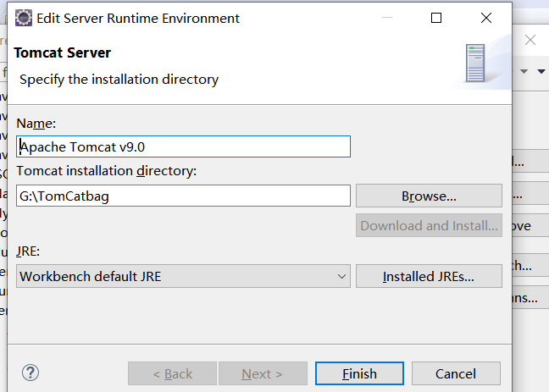Cancel the server runtime edit
This screenshot has width=549, height=392.
(456, 373)
